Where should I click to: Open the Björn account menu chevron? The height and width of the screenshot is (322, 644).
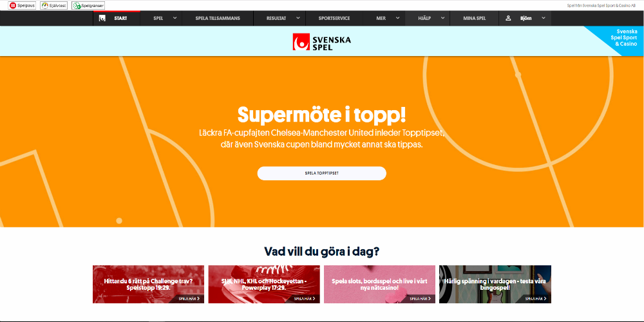tap(544, 18)
